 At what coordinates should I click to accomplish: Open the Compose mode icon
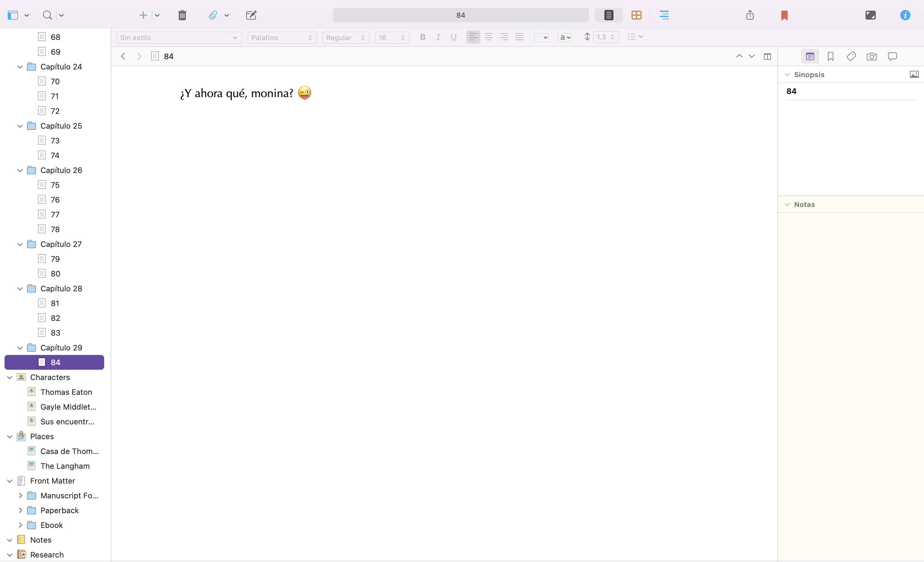coord(870,15)
